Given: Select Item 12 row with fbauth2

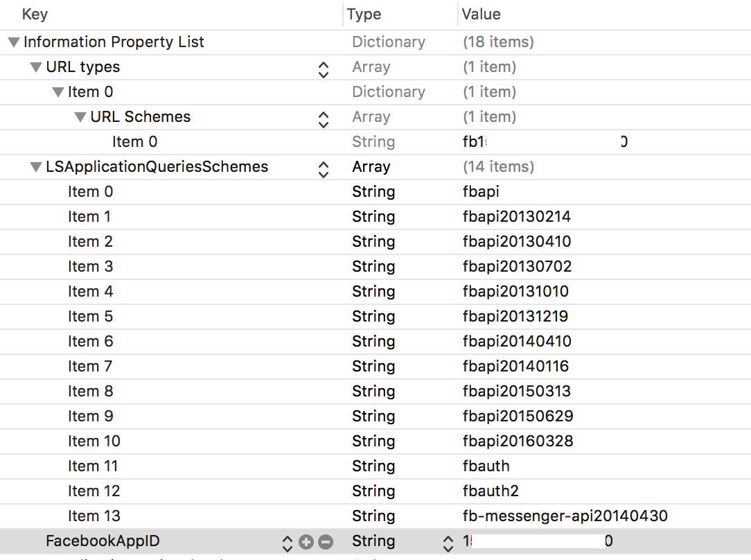Looking at the screenshot, I should pyautogui.click(x=375, y=491).
